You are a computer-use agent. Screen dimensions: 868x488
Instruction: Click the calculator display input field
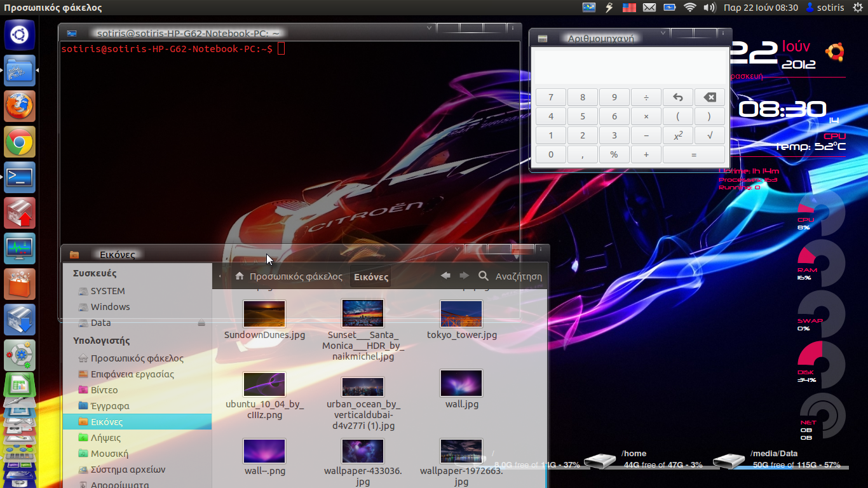pyautogui.click(x=630, y=66)
